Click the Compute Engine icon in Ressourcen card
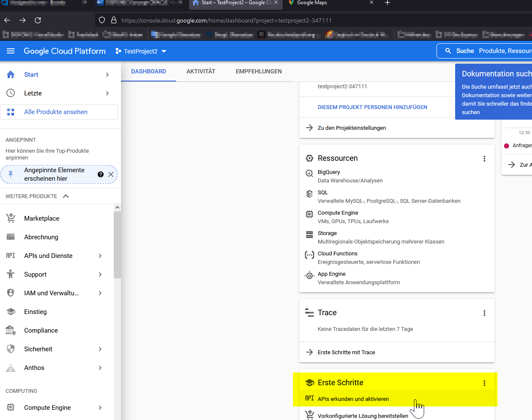The height and width of the screenshot is (420, 532). (x=310, y=214)
